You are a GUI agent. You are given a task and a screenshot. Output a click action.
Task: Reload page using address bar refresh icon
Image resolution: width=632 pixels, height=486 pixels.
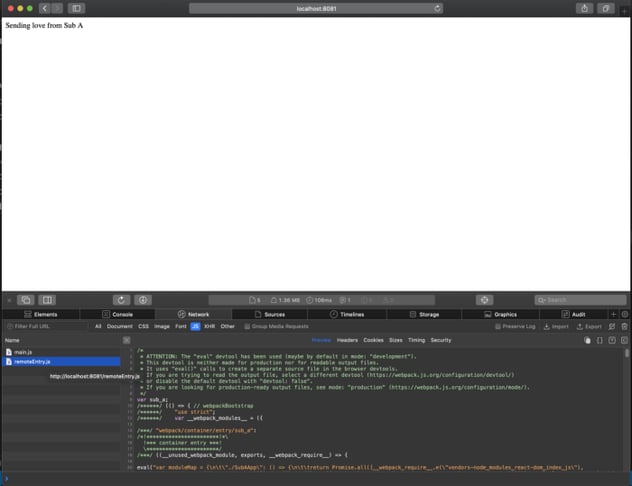(x=437, y=8)
